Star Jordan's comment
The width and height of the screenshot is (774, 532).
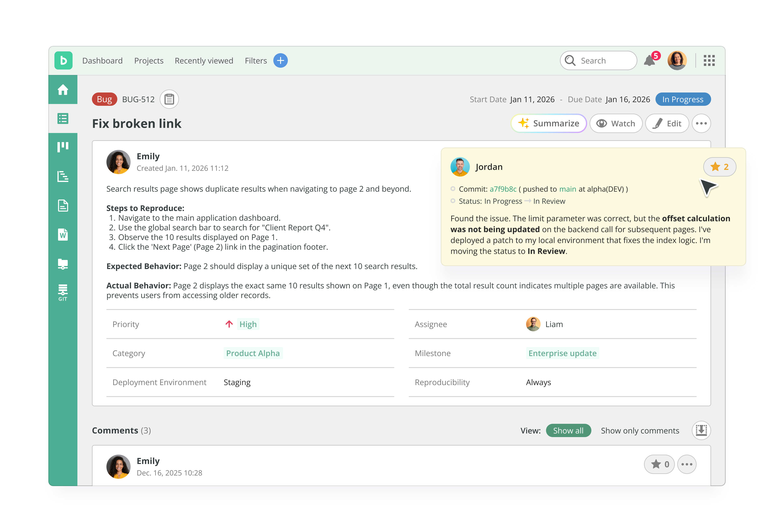719,167
